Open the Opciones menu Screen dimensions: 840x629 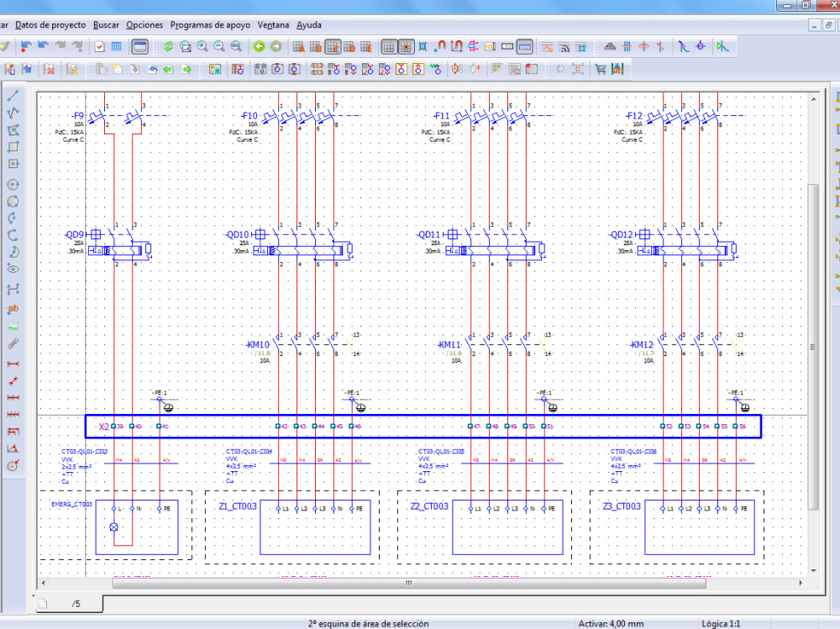pos(144,24)
